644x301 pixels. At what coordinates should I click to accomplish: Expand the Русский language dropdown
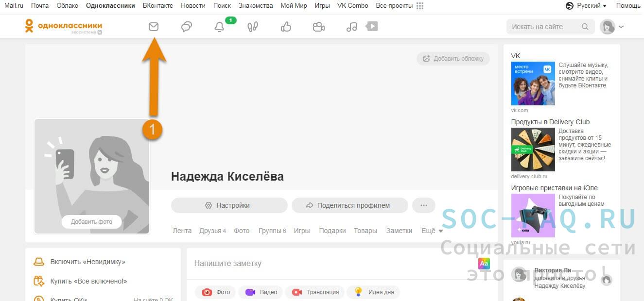click(587, 6)
